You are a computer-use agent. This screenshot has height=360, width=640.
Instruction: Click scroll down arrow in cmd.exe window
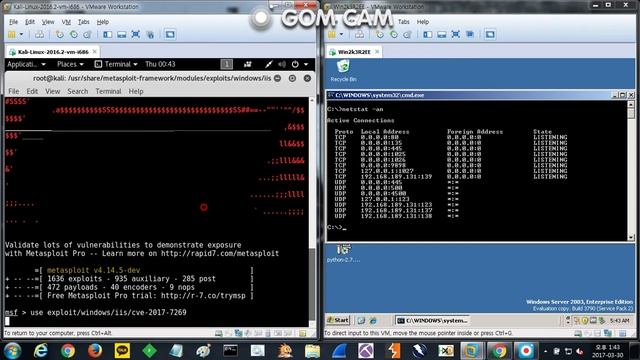[x=631, y=237]
